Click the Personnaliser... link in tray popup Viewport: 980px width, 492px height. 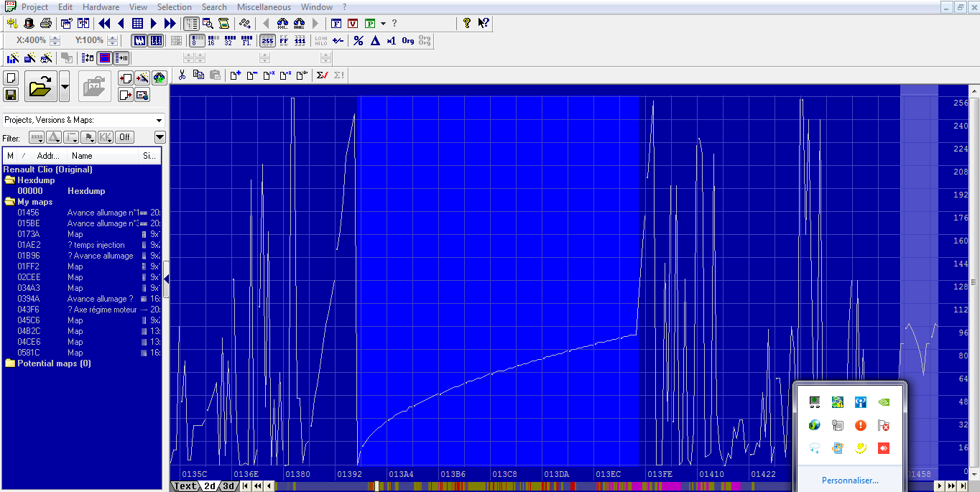pyautogui.click(x=850, y=481)
